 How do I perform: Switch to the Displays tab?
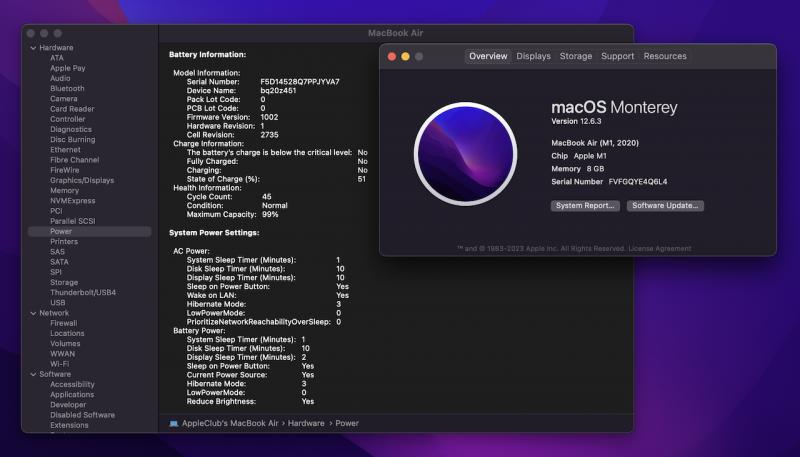(x=533, y=57)
